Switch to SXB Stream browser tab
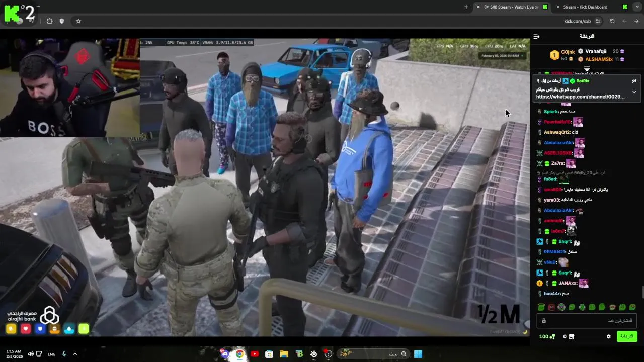The height and width of the screenshot is (362, 644). (x=512, y=7)
